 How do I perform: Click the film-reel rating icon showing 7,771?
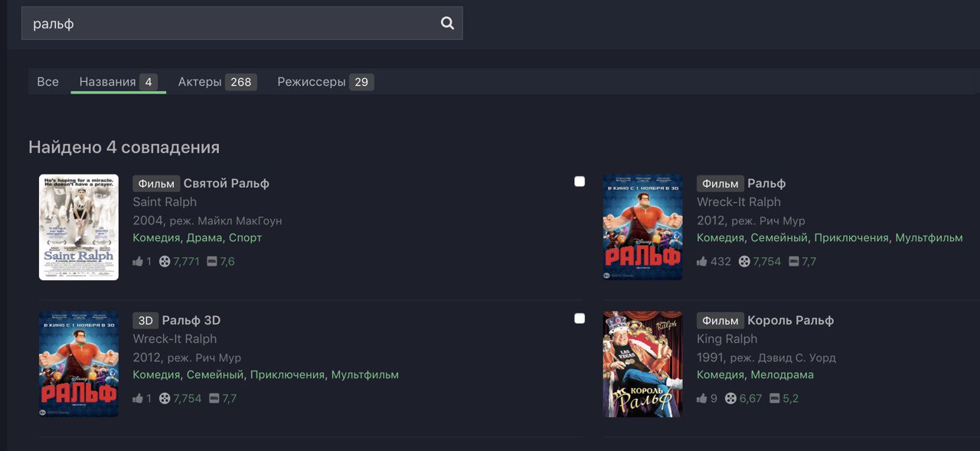165,261
